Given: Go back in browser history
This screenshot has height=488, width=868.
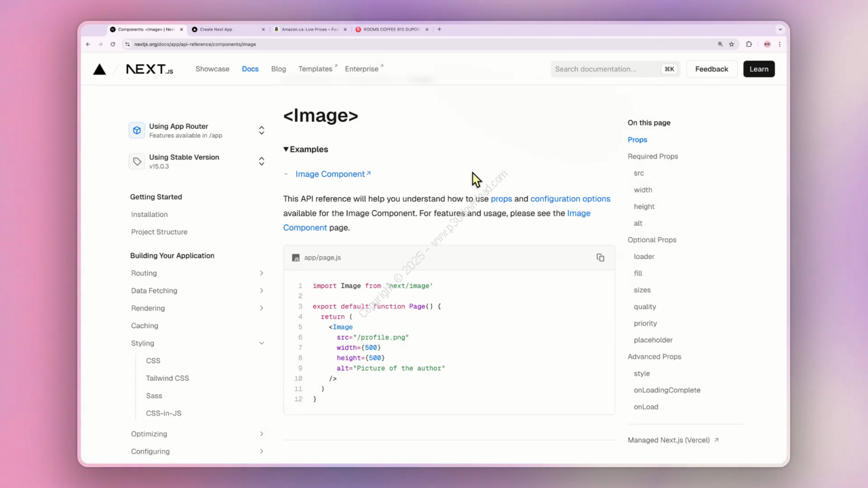Looking at the screenshot, I should 88,44.
